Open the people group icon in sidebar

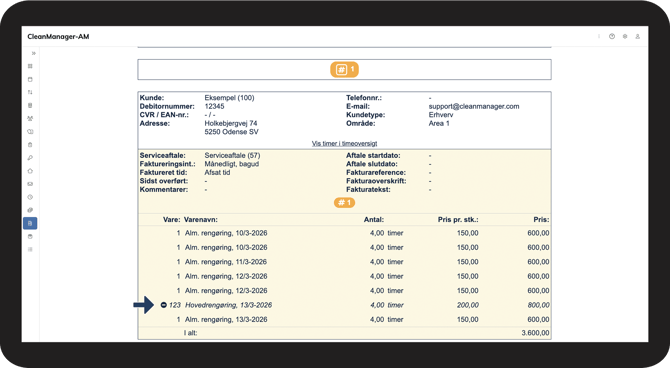pyautogui.click(x=30, y=118)
